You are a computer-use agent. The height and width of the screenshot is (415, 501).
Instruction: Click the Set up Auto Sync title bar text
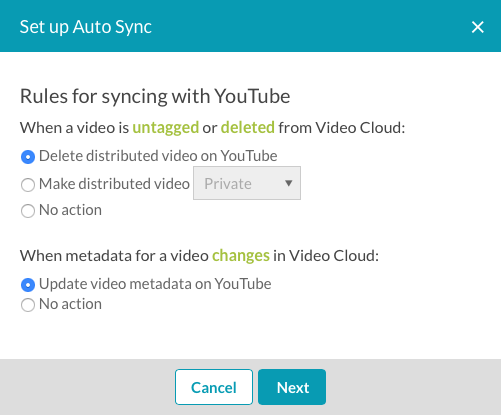[86, 27]
